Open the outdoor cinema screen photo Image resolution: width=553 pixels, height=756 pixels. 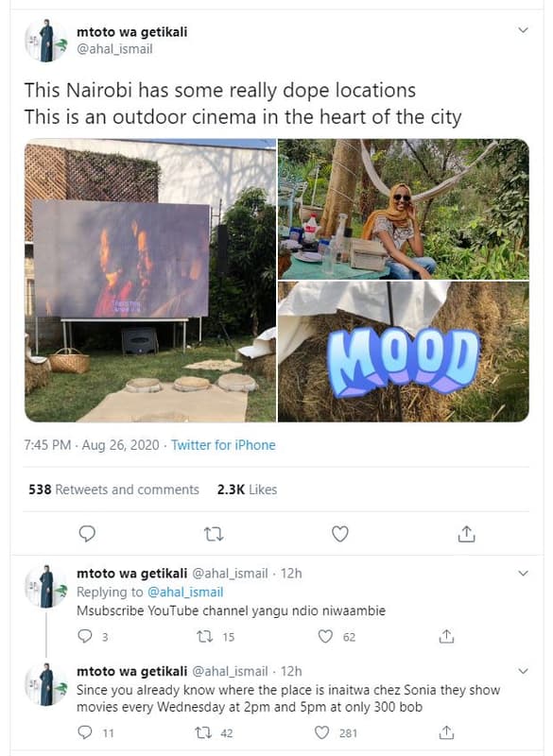pyautogui.click(x=150, y=281)
